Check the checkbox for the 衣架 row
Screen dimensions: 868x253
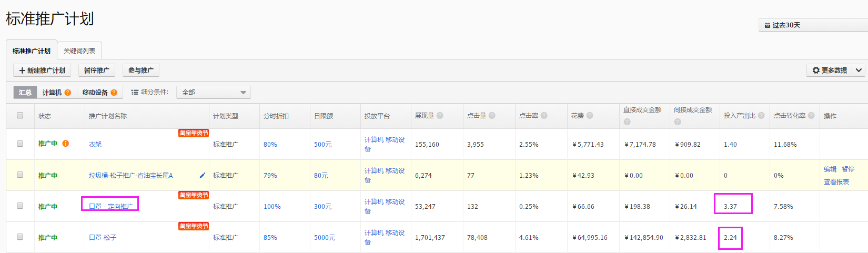pos(20,144)
